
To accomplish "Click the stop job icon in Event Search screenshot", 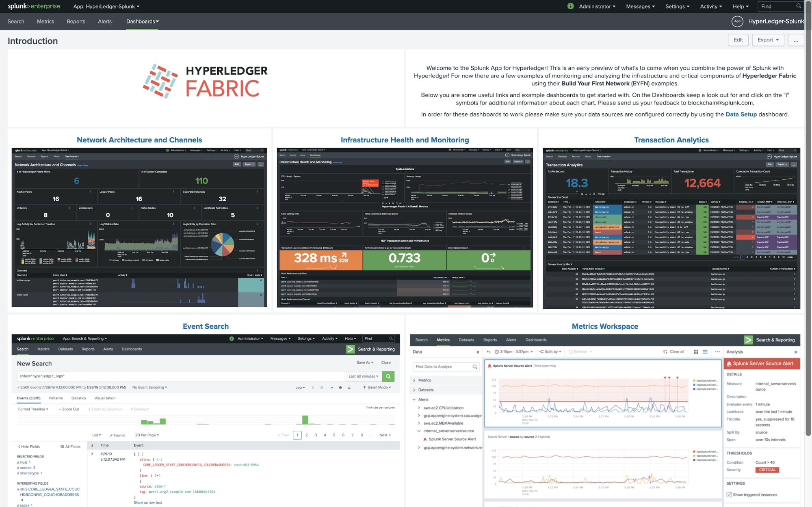I will click(x=322, y=387).
